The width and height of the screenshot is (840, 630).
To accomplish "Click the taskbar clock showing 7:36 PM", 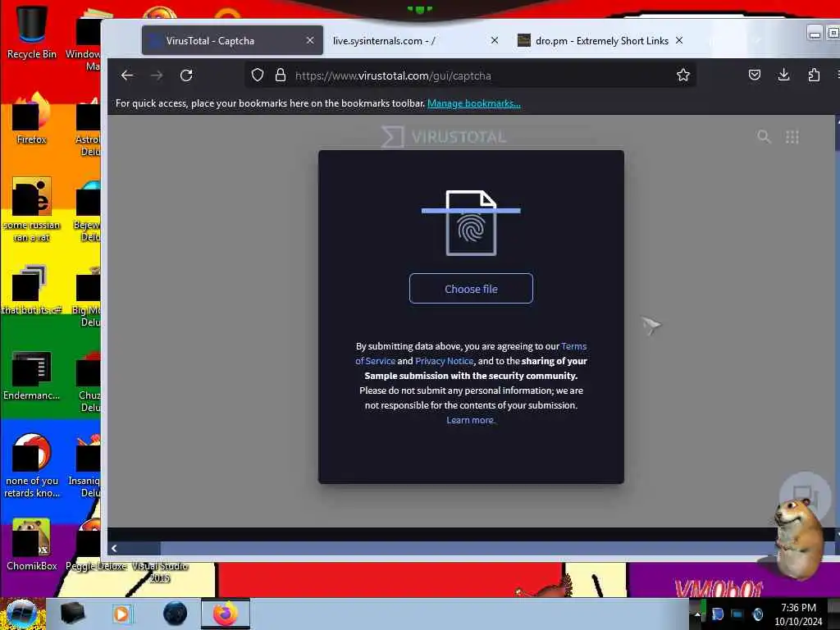I will 798,614.
